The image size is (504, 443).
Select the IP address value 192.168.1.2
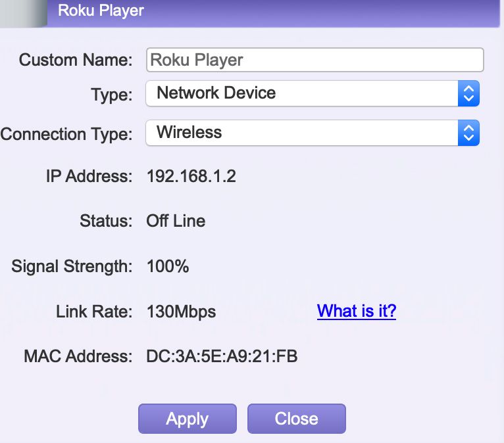coord(191,176)
